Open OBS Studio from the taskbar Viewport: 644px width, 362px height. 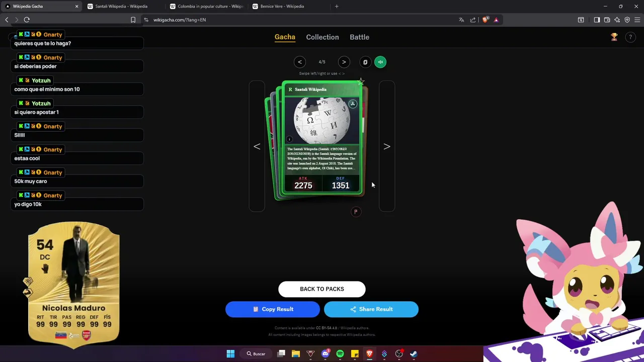pyautogui.click(x=399, y=353)
